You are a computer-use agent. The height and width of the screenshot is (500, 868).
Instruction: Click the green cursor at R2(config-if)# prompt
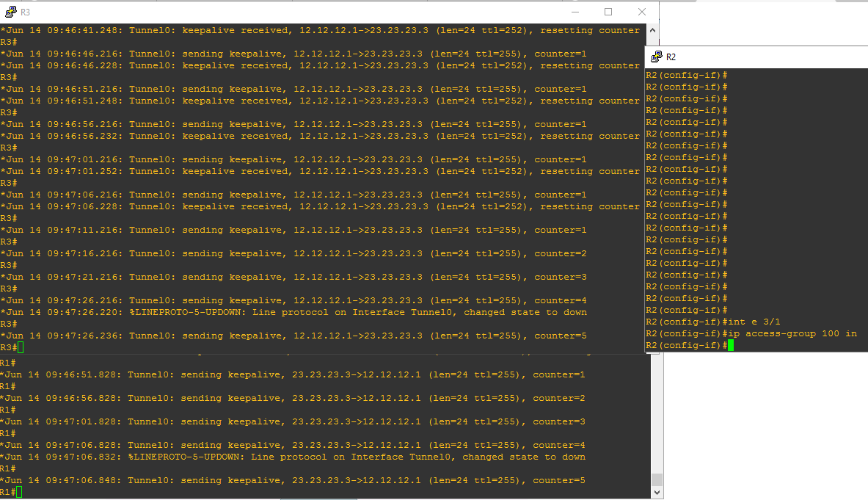(731, 345)
